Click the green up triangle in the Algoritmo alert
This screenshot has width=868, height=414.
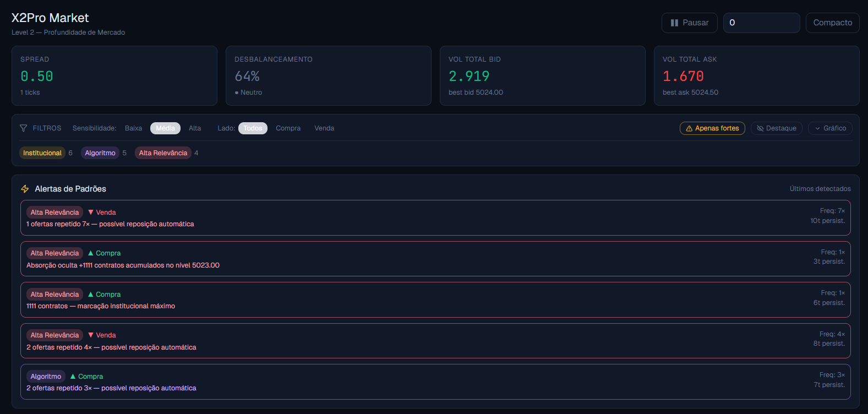point(73,377)
